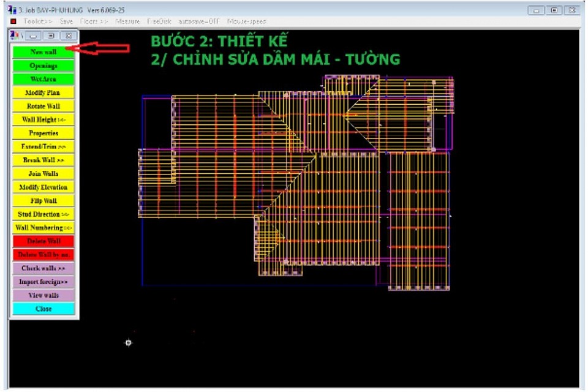The image size is (588, 392).
Task: Open the Break Wall >> submenu
Action: coord(43,160)
